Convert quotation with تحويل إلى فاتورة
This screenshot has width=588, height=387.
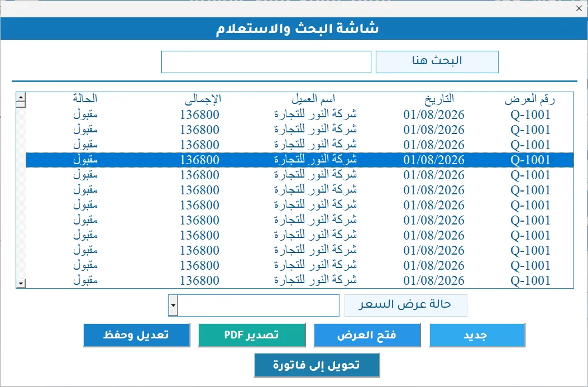317,365
